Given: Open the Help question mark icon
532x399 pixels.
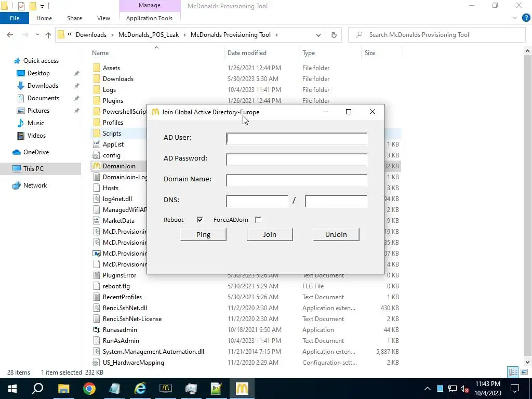Looking at the screenshot, I should coord(526,18).
